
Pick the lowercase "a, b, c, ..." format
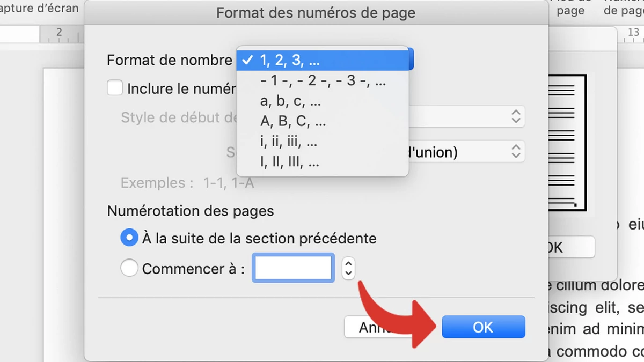[x=323, y=101]
